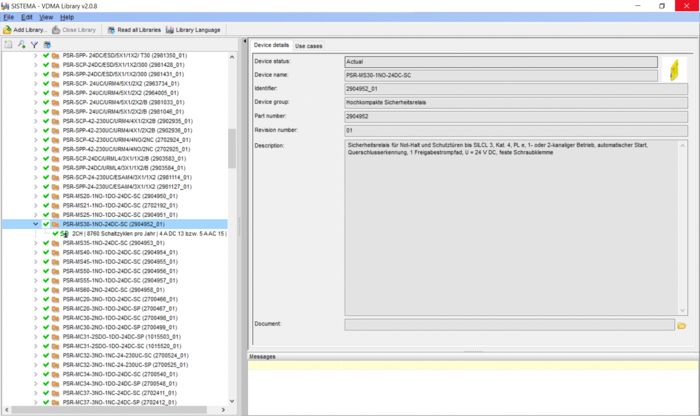Click the green checkmark of PSR-MC20-3NO-1DO-24DC-SP
Image resolution: width=700 pixels, height=416 pixels.
(46, 308)
